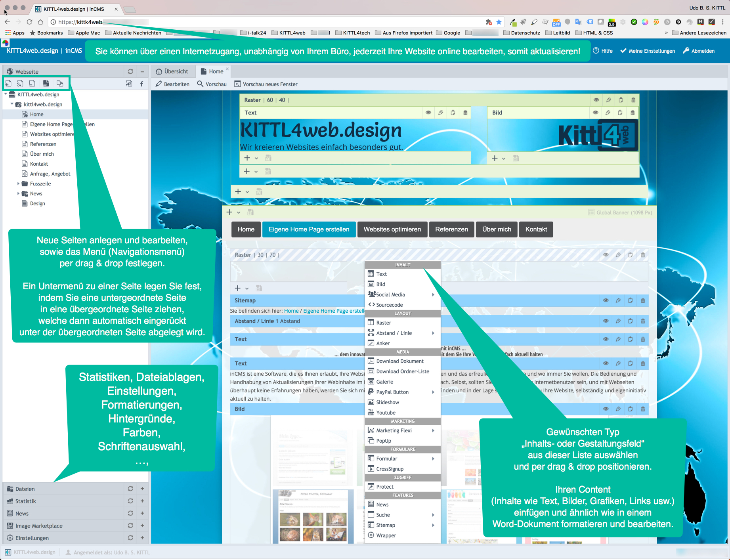The image size is (730, 560).
Task: Reload the browser page
Action: point(29,22)
